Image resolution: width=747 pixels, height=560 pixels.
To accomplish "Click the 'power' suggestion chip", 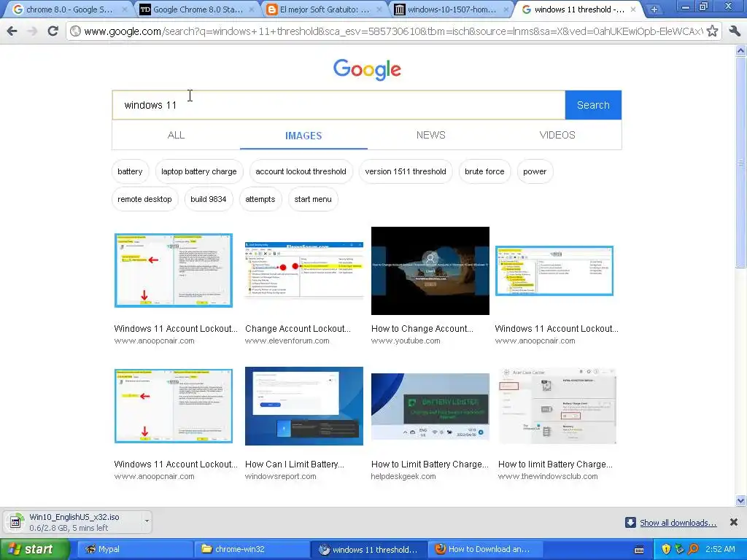I will pyautogui.click(x=535, y=171).
